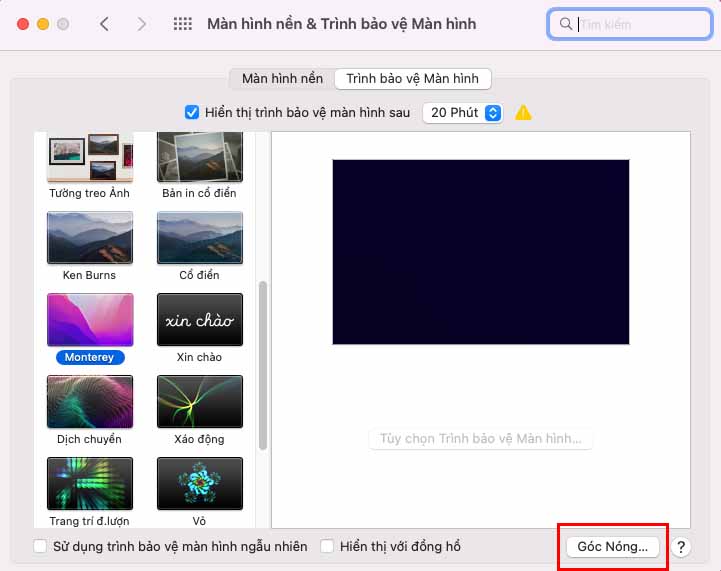Go forward with the right chevron arrow
This screenshot has height=571, width=721.
point(142,24)
